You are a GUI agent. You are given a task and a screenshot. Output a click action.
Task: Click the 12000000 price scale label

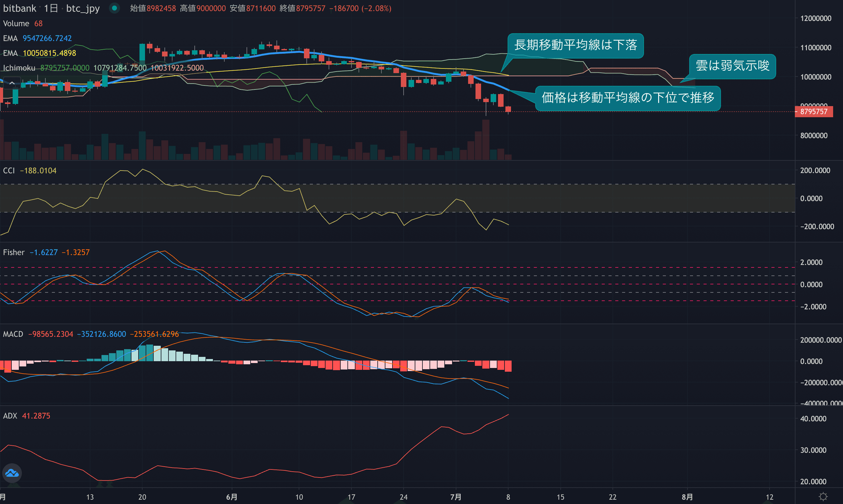(816, 18)
